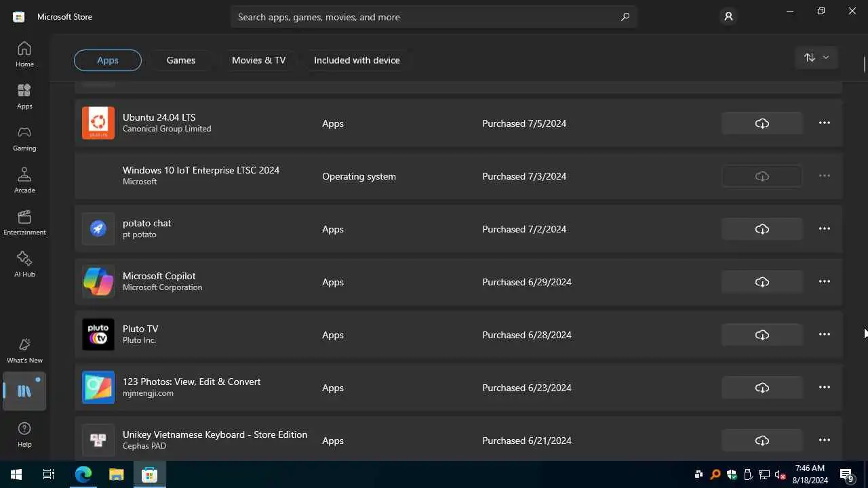Image resolution: width=868 pixels, height=488 pixels.
Task: Open the Home page in the sidebar
Action: point(24,54)
